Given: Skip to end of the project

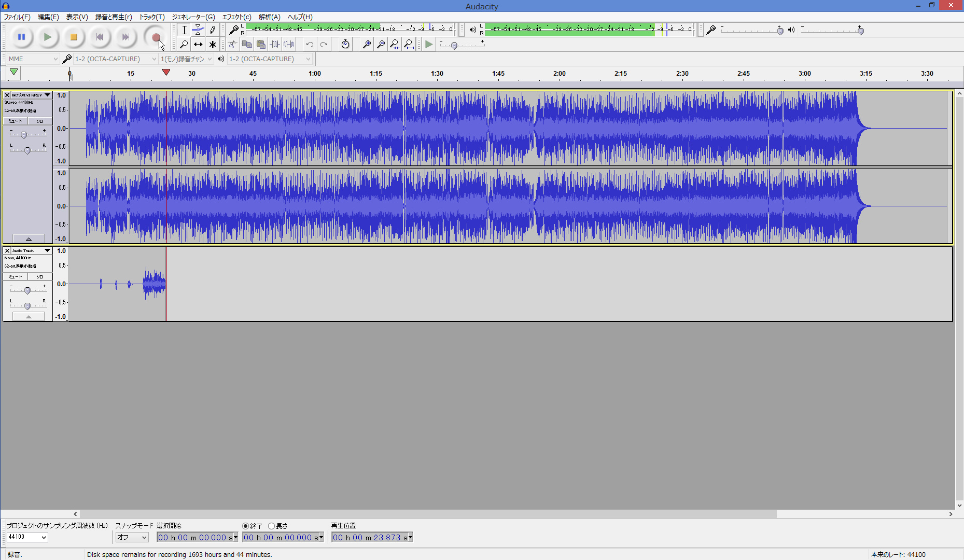Looking at the screenshot, I should (x=125, y=37).
